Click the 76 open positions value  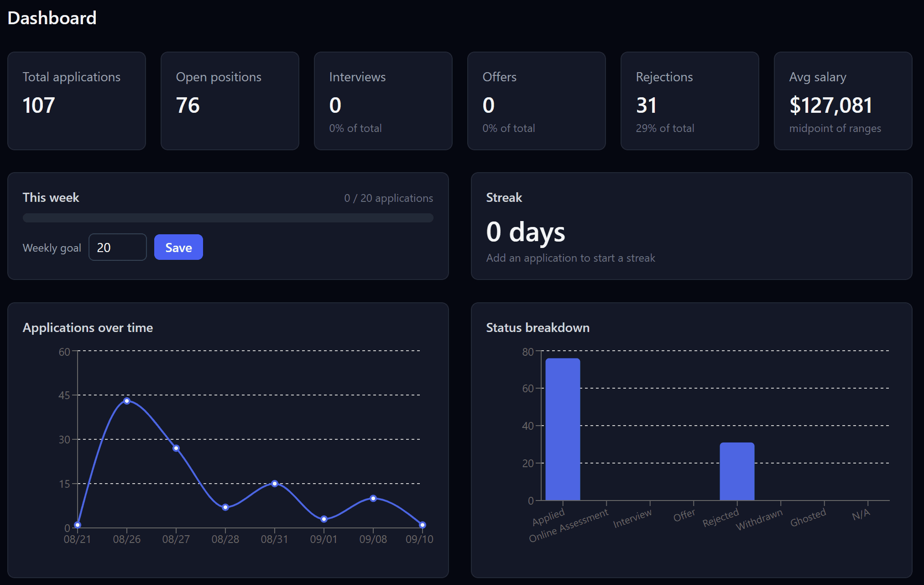point(188,105)
